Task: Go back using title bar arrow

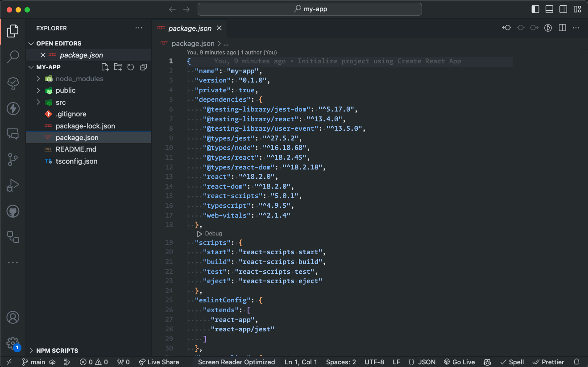Action: click(x=172, y=9)
